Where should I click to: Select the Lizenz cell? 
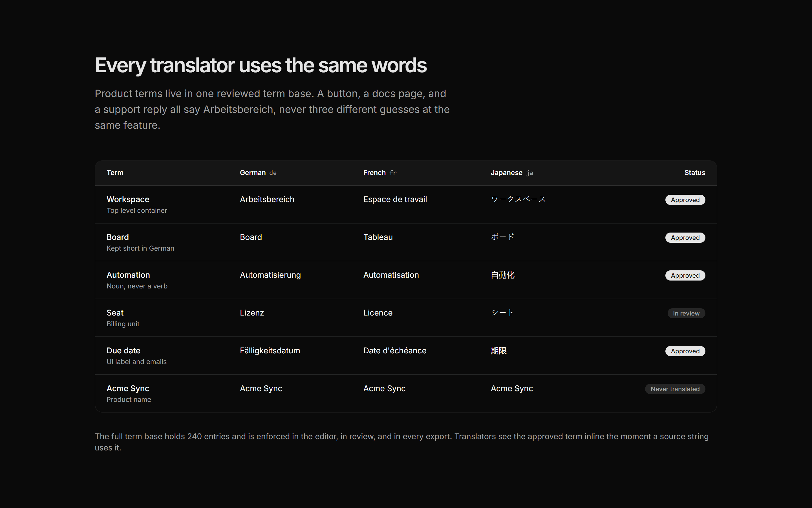click(x=252, y=313)
